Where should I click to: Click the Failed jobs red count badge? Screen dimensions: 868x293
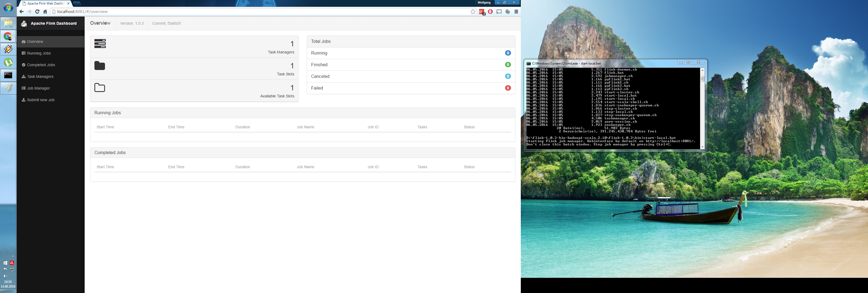coord(508,88)
